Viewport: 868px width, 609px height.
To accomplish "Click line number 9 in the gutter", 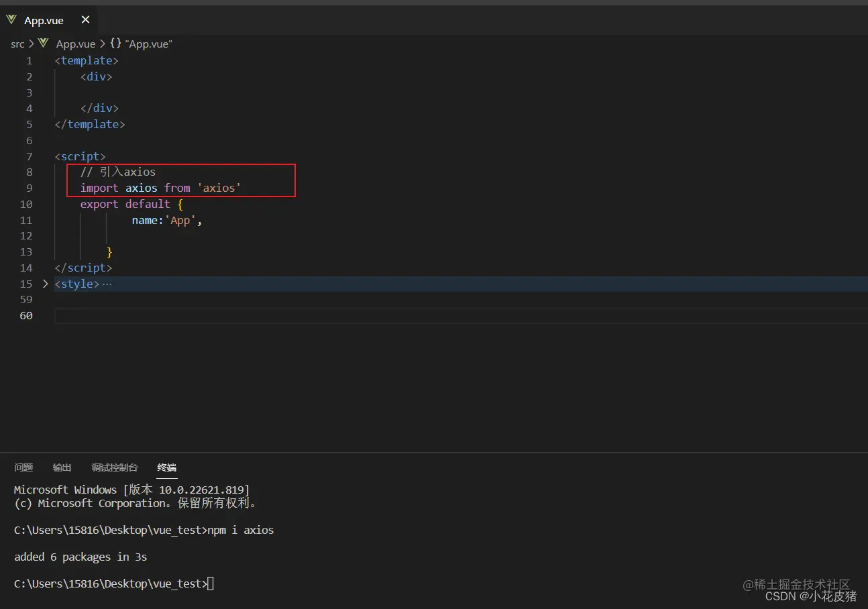I will coord(29,188).
